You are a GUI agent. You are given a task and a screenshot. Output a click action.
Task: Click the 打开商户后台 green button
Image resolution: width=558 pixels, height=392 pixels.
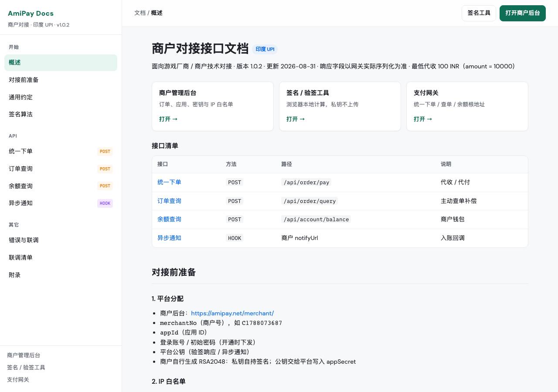pyautogui.click(x=523, y=13)
